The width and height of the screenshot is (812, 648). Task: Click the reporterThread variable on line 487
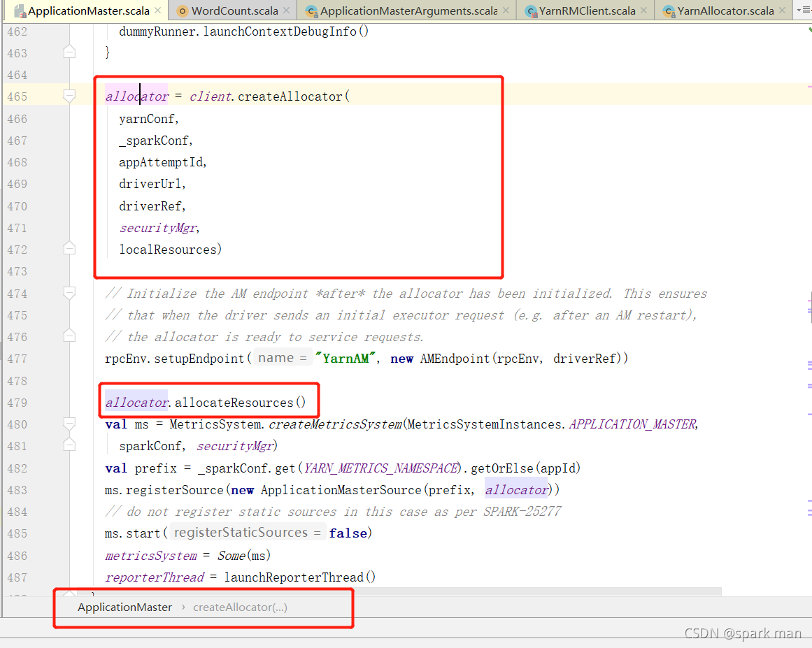coord(155,577)
